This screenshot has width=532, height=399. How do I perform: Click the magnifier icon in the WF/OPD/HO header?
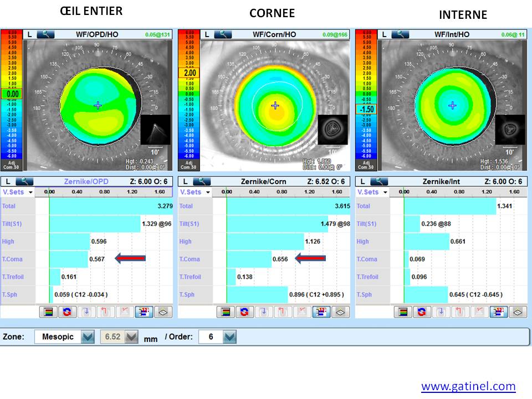pyautogui.click(x=45, y=34)
